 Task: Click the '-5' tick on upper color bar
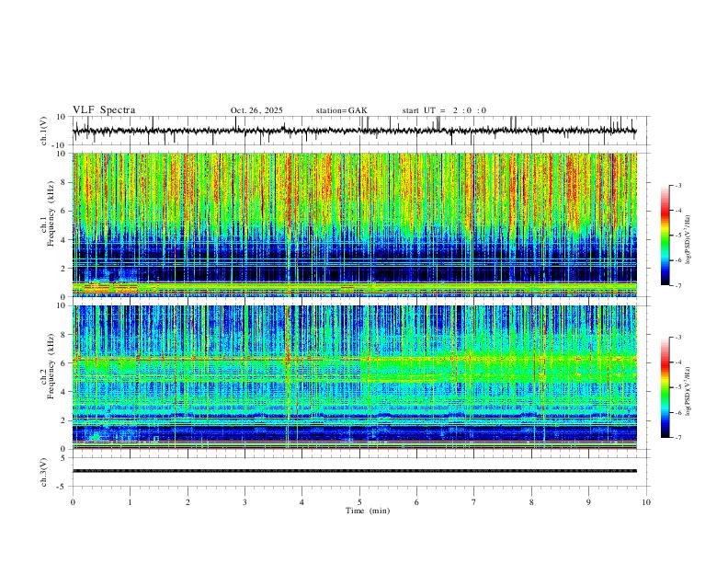(x=677, y=236)
